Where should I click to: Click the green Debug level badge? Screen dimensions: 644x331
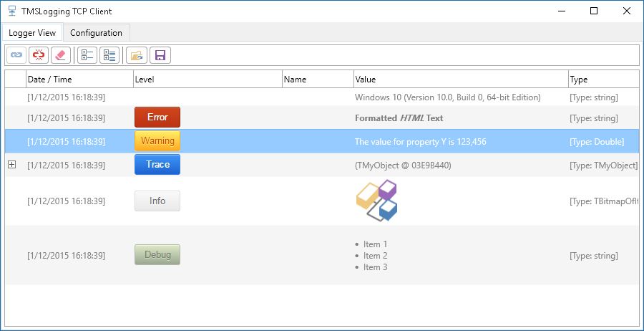click(157, 255)
